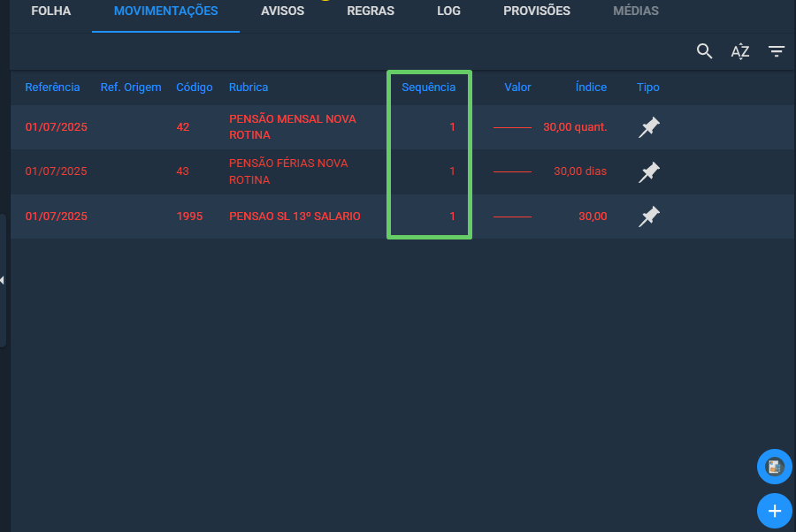Open the AVISOS tab

[282, 11]
